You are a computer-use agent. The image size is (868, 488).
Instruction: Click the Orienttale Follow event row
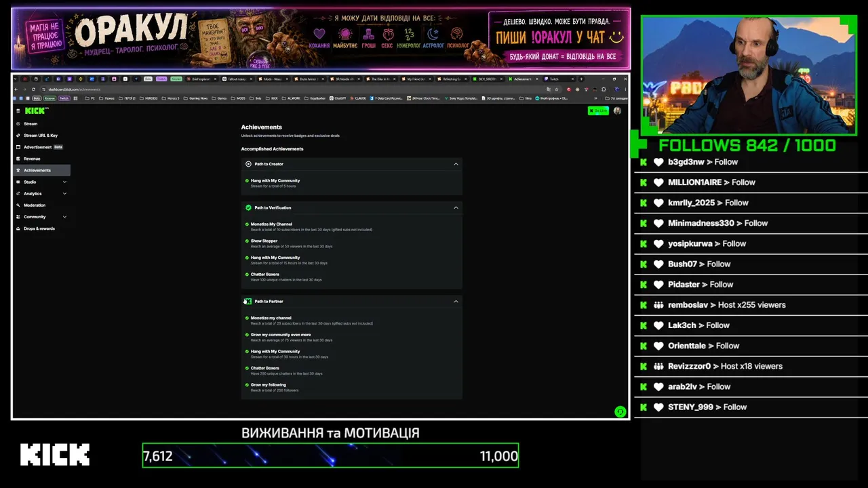pos(751,346)
